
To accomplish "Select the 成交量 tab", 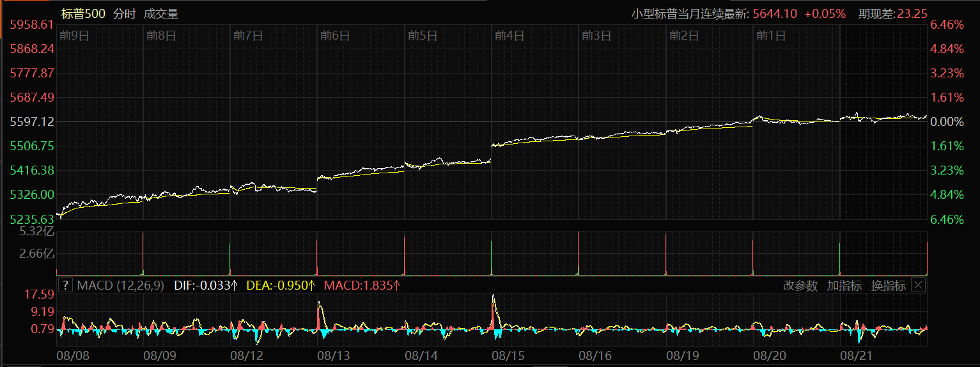I will [161, 13].
